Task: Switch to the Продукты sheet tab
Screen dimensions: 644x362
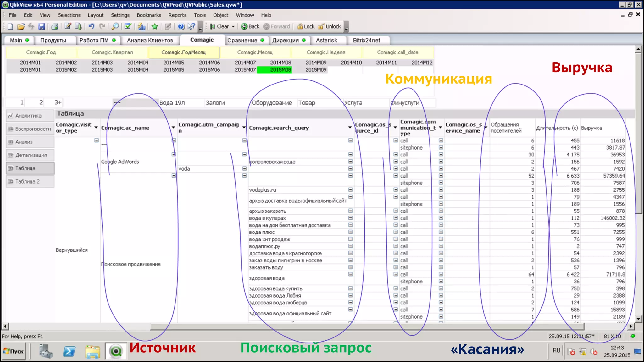Action: pyautogui.click(x=53, y=40)
